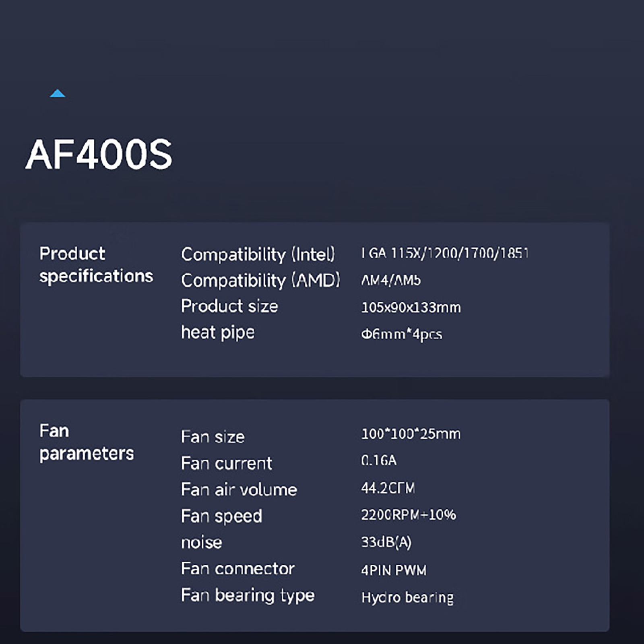Viewport: 644px width, 644px height.
Task: Click the Product specifications section heading
Action: [96, 265]
